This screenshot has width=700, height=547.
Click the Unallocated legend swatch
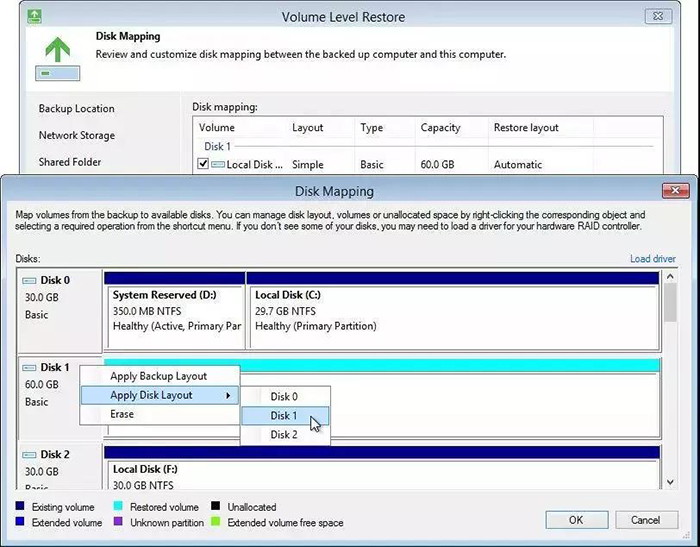coord(216,506)
